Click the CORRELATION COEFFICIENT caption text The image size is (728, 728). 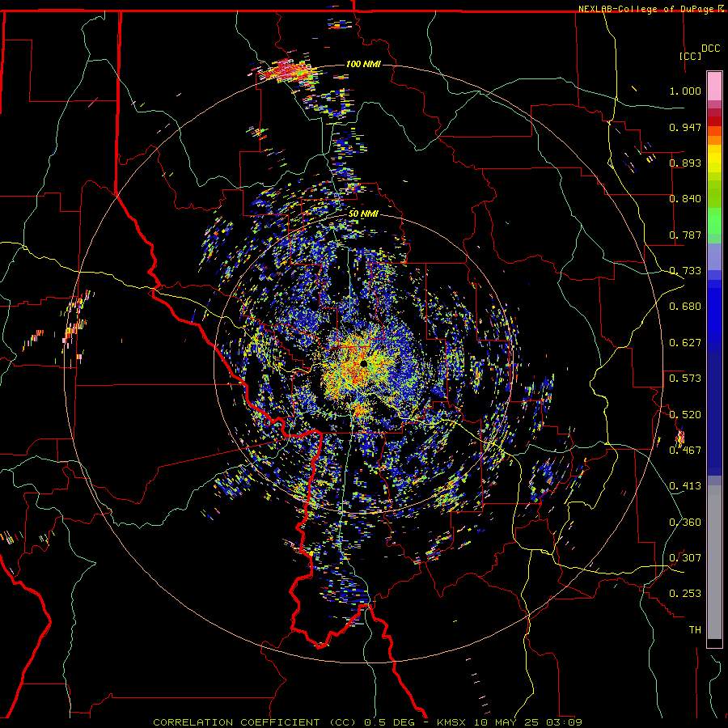coord(236,722)
